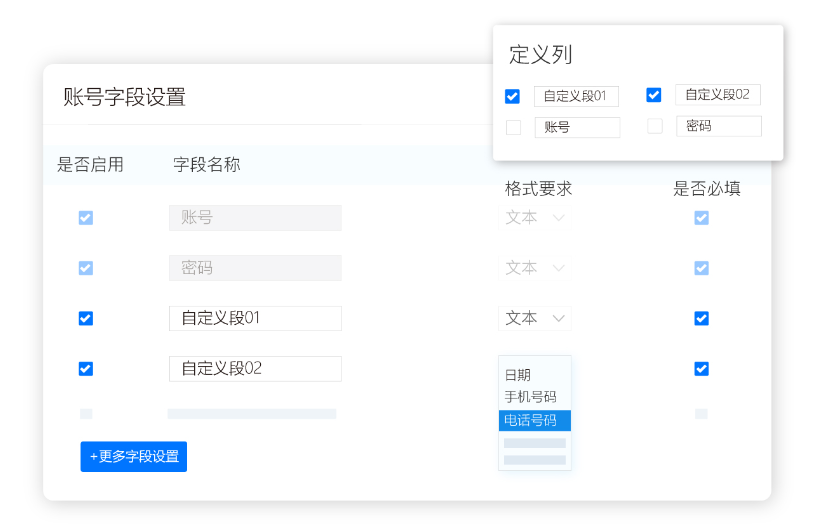Open the 文本 format dropdown in 密码 row
825x528 pixels.
pyautogui.click(x=535, y=267)
